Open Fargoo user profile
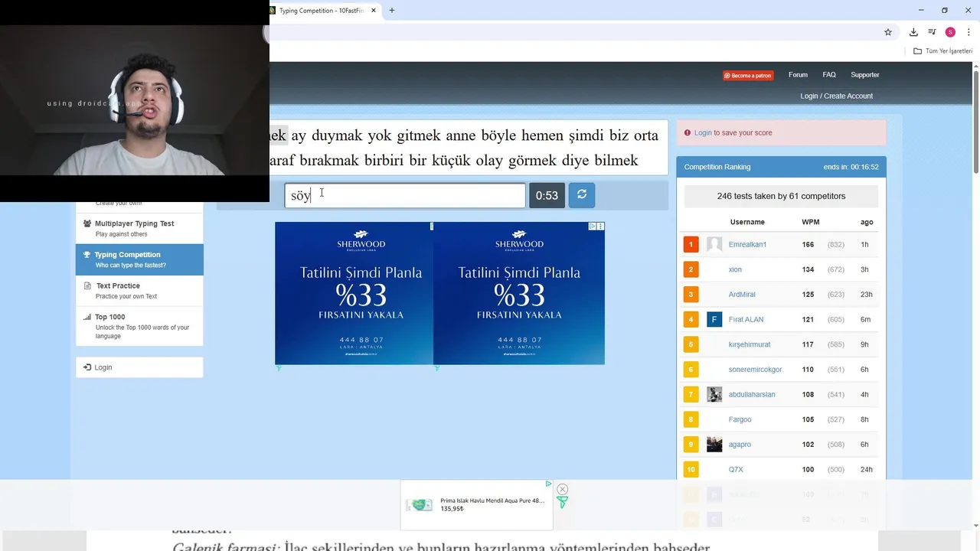This screenshot has width=980, height=551. [740, 419]
